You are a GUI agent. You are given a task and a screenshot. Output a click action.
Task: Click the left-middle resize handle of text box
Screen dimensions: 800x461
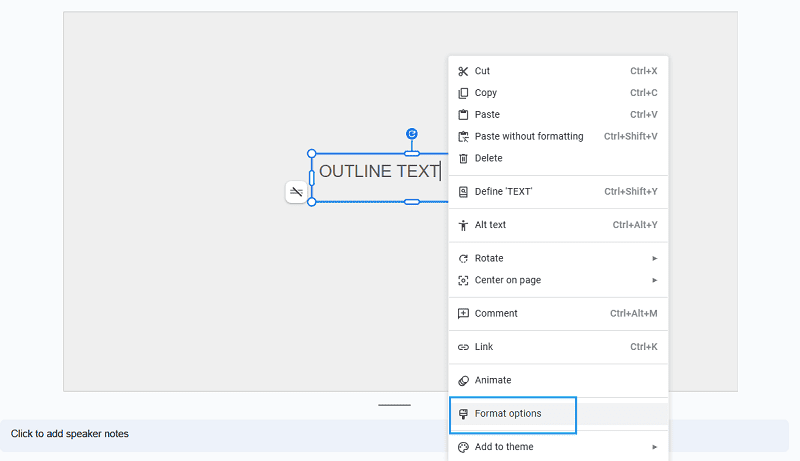(312, 178)
